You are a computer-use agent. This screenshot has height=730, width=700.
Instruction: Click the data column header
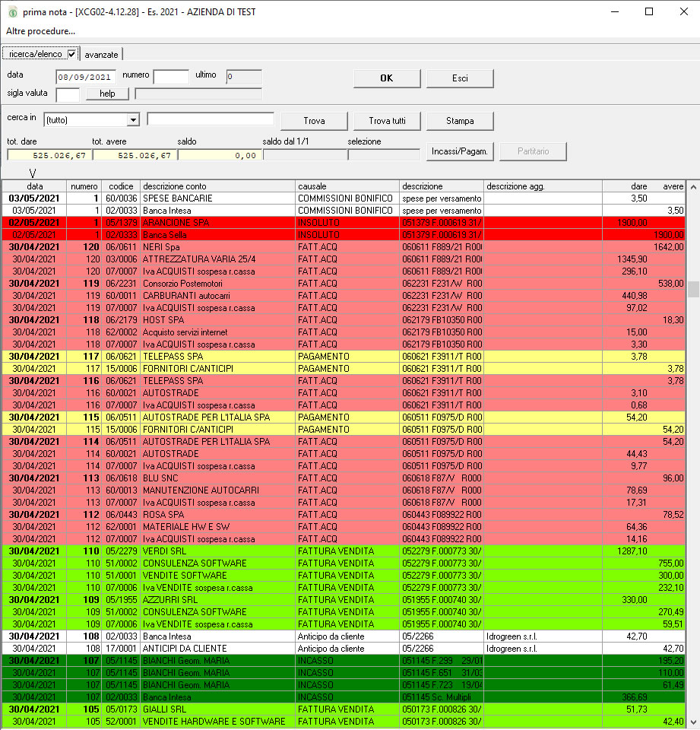pos(34,186)
